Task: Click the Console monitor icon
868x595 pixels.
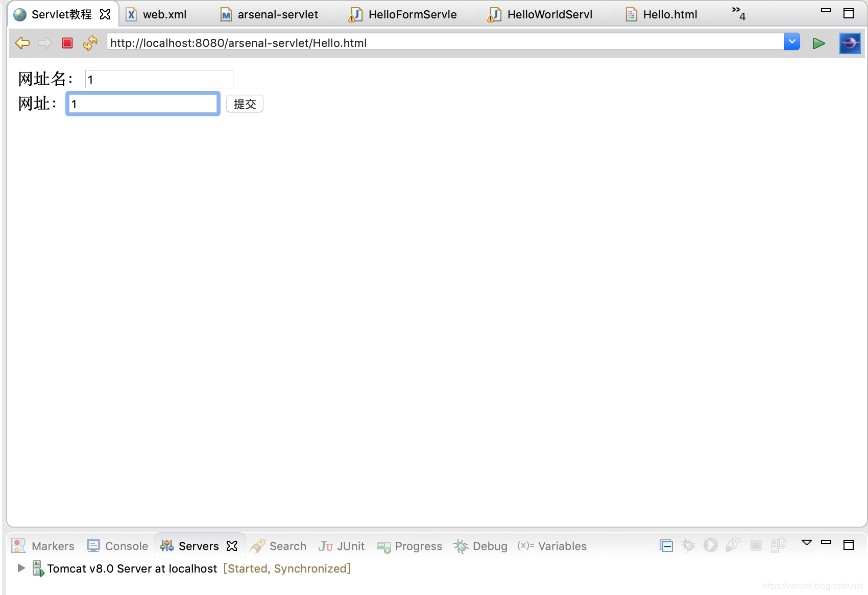Action: (x=93, y=546)
